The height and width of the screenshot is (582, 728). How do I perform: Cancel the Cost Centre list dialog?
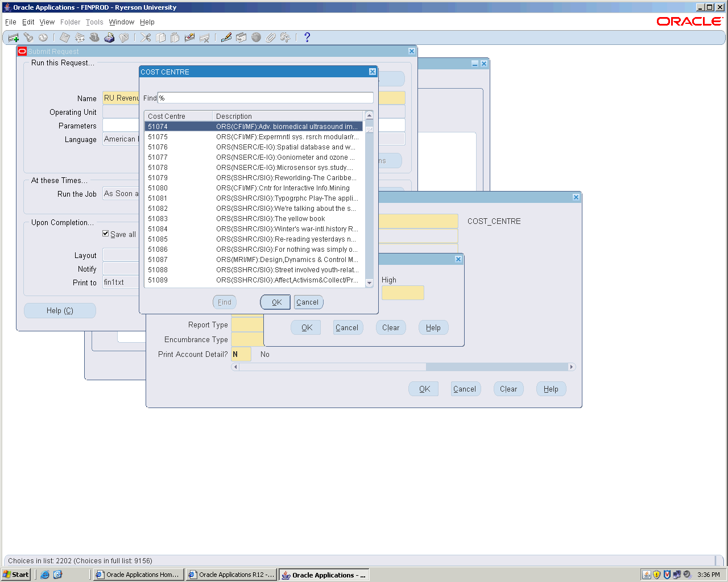coord(308,302)
